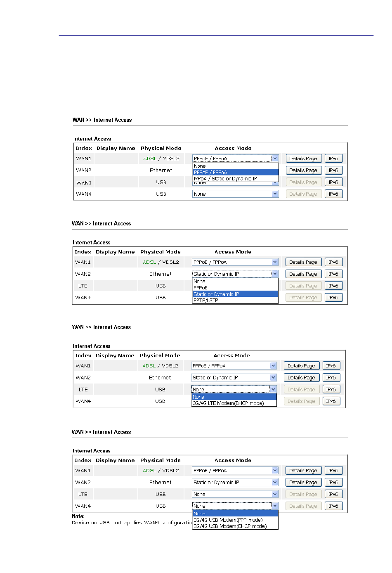Click green ADSL link in second panel
392x573 pixels.
(149, 262)
